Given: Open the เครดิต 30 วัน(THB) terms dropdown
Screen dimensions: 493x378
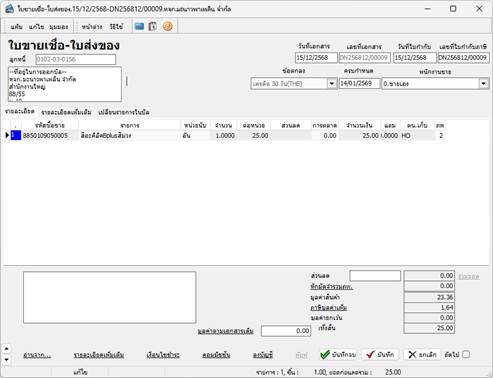Looking at the screenshot, I should click(332, 83).
